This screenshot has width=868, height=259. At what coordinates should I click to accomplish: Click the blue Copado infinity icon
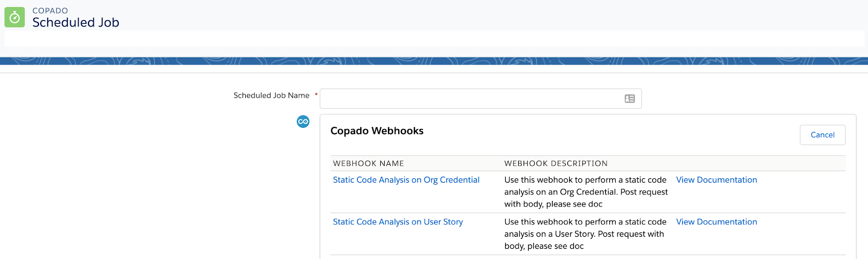[x=303, y=121]
